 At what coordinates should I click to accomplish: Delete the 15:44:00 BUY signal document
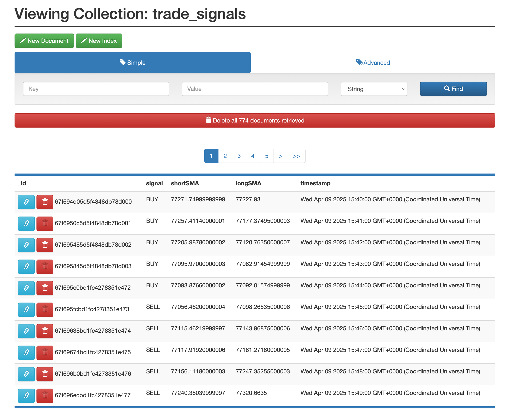pyautogui.click(x=45, y=288)
